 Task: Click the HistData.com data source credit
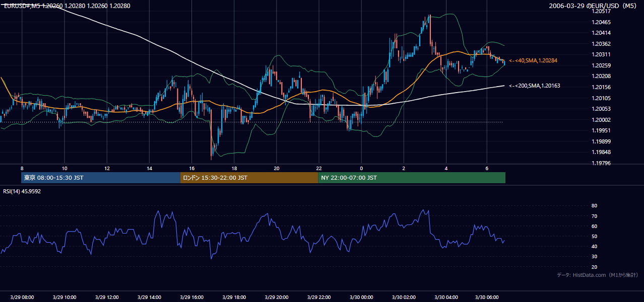click(x=597, y=275)
